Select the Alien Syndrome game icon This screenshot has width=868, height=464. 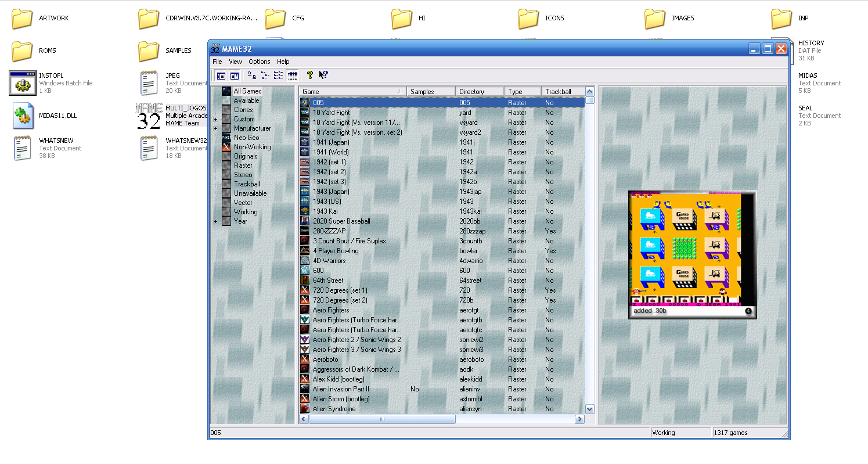point(304,409)
